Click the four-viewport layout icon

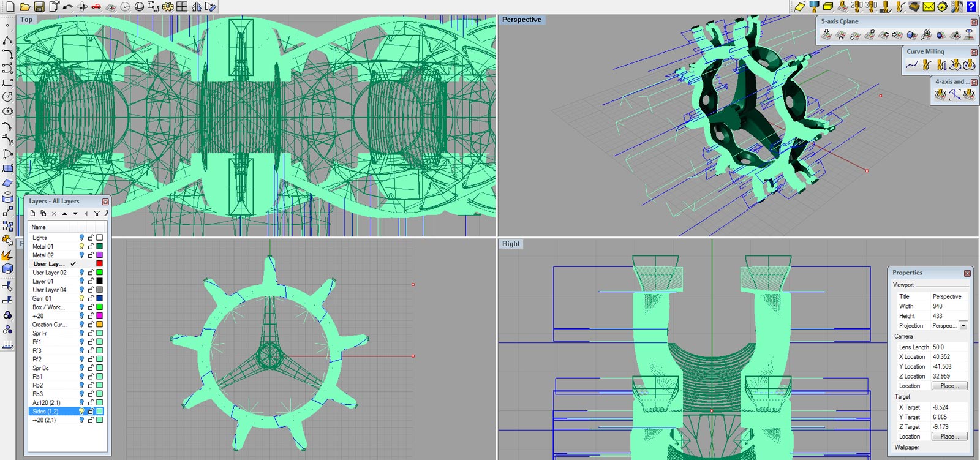coord(182,7)
